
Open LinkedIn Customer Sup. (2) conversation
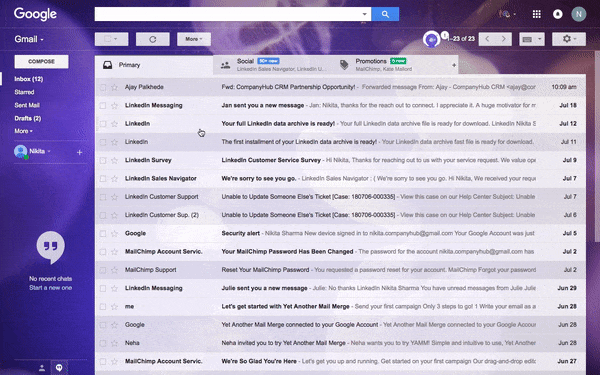coord(340,215)
